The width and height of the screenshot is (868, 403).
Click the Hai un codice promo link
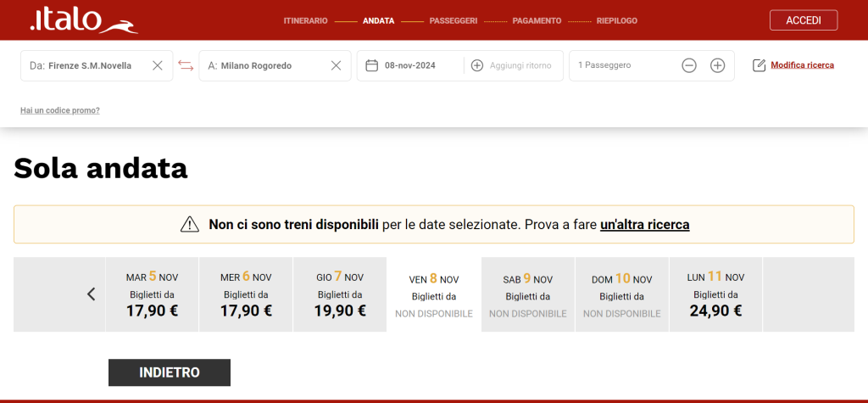click(x=60, y=110)
